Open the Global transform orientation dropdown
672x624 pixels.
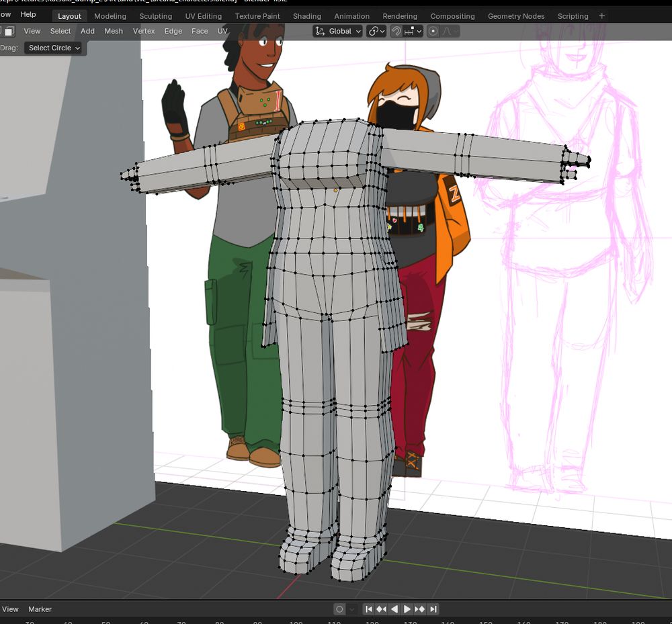pyautogui.click(x=338, y=31)
